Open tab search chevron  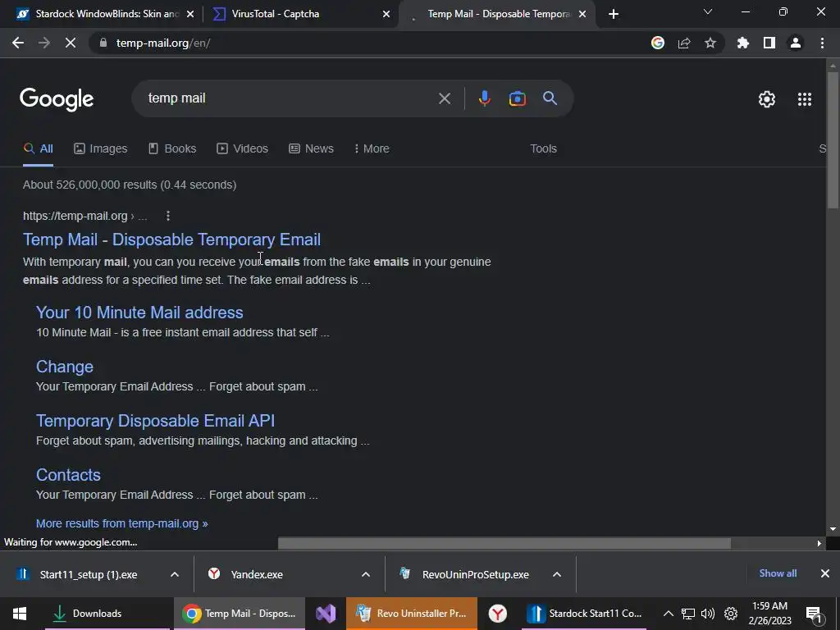pyautogui.click(x=708, y=11)
